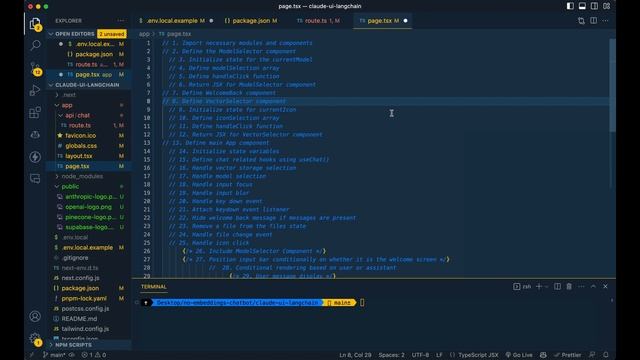The height and width of the screenshot is (360, 640).
Task: Click the open changes icon in editor toolbar
Action: coord(581,20)
